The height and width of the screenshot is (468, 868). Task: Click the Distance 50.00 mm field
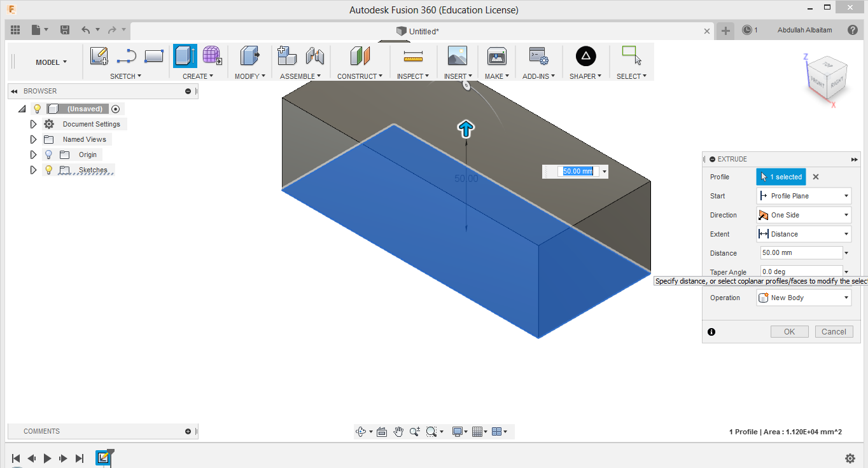802,252
